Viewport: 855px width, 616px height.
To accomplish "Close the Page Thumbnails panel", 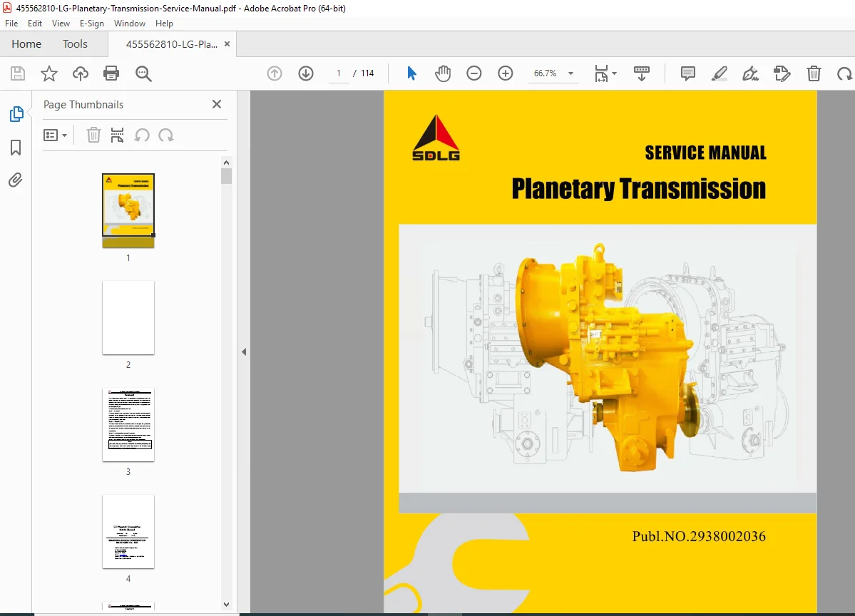I will 217,104.
